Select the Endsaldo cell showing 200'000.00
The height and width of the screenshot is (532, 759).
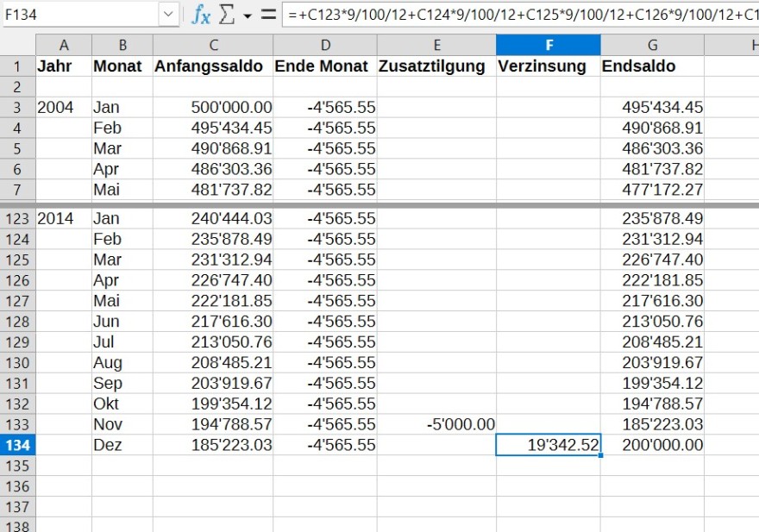[652, 445]
